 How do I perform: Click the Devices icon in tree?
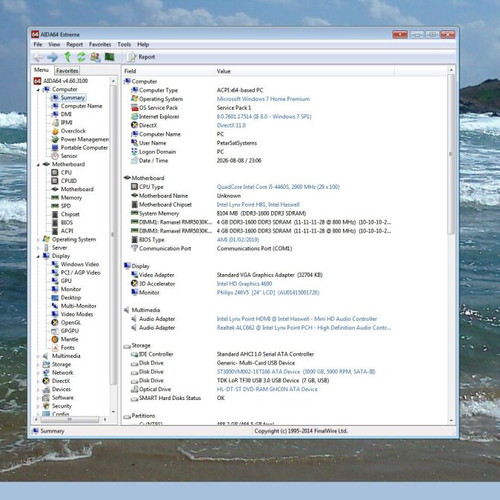tap(46, 389)
